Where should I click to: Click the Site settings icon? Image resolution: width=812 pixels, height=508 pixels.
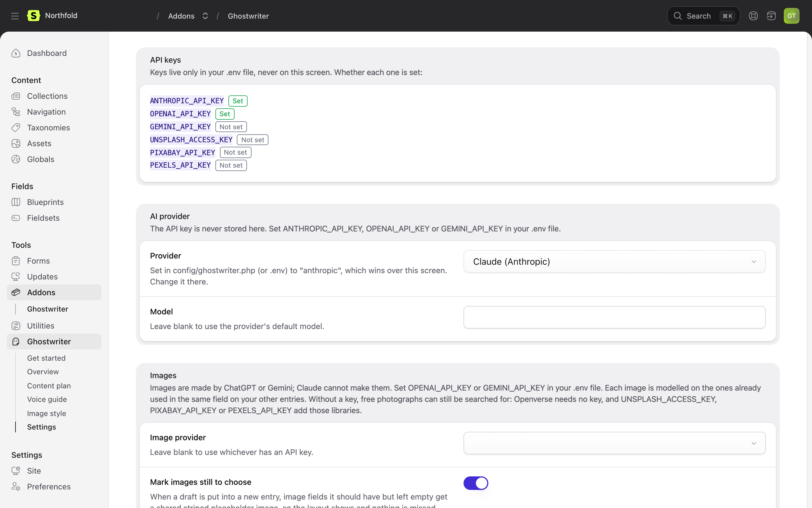16,471
